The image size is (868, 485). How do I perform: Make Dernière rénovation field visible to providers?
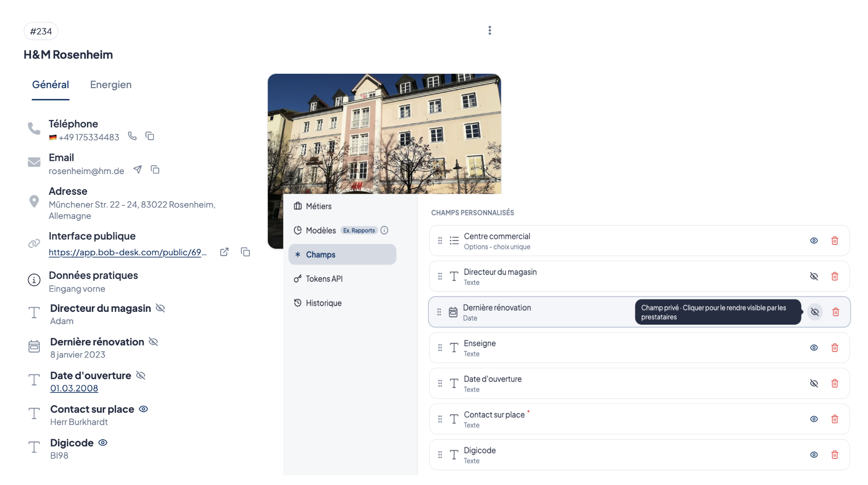815,312
